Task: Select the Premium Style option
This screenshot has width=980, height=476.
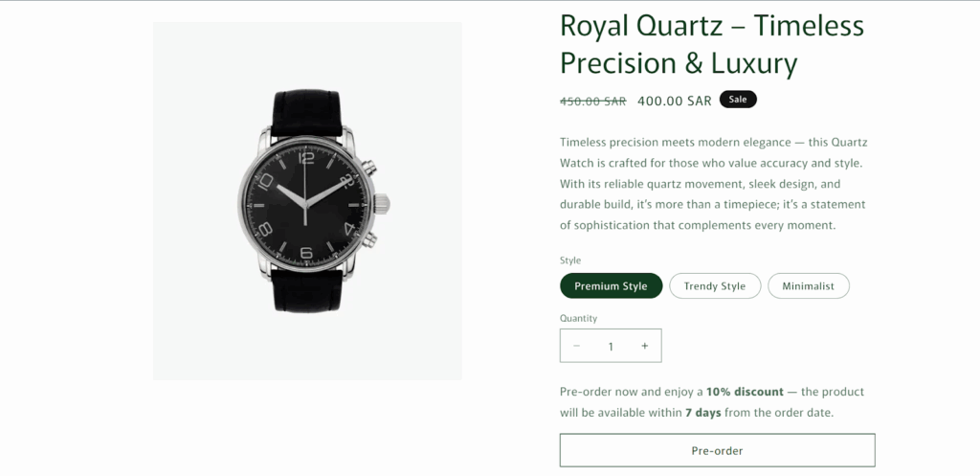Action: coord(611,286)
